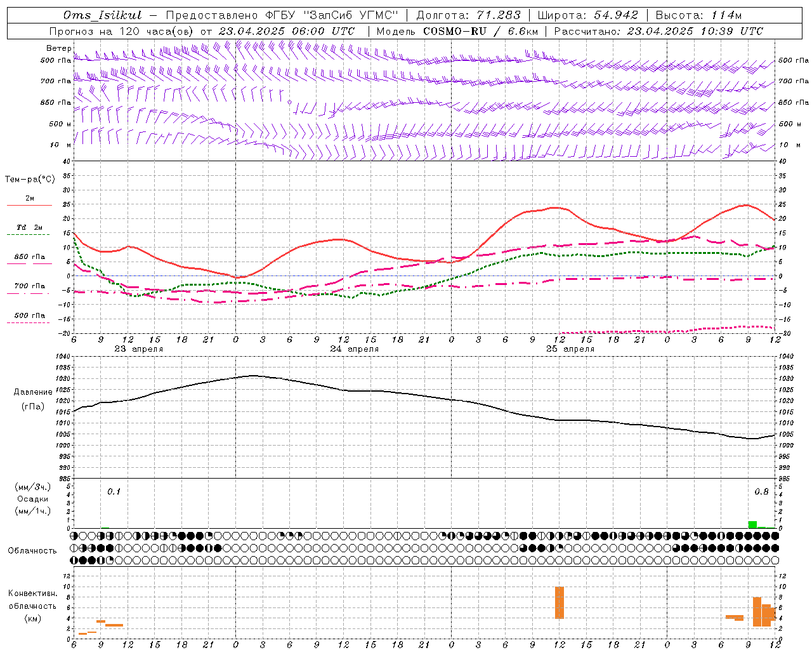This screenshot has width=812, height=650.
Task: Click the Облачность cloud cover label
Action: [x=32, y=551]
